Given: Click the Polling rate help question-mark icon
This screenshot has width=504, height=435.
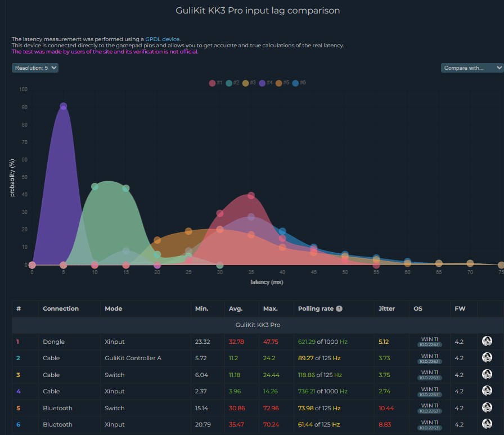Looking at the screenshot, I should coord(339,308).
